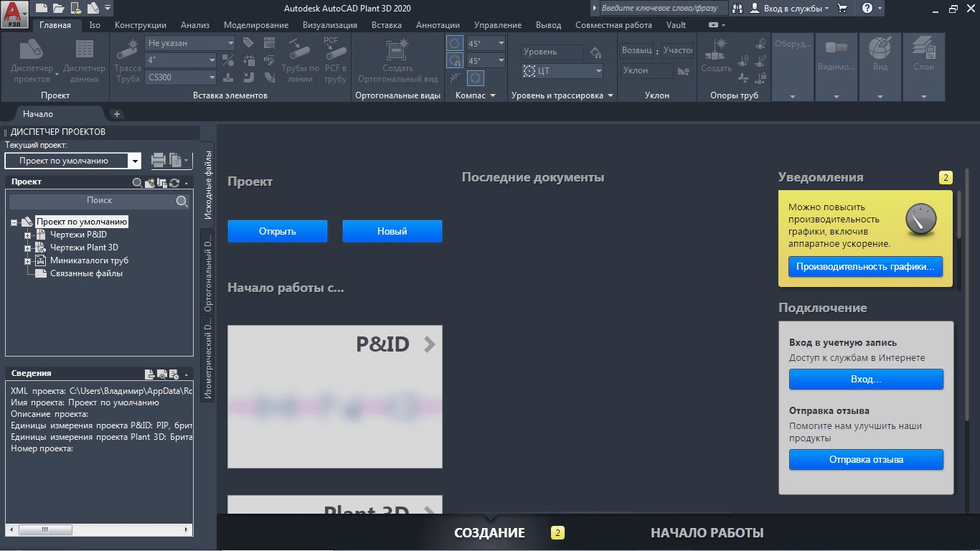This screenshot has width=980, height=551.
Task: Click the binoculars search icon in the title bar
Action: pyautogui.click(x=738, y=9)
